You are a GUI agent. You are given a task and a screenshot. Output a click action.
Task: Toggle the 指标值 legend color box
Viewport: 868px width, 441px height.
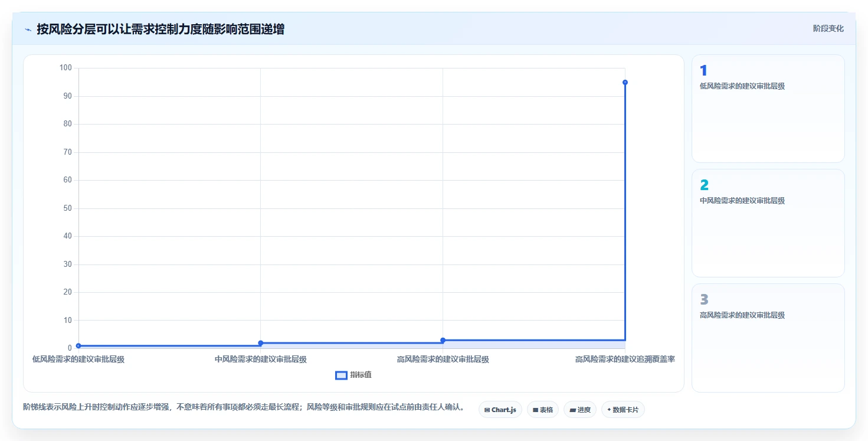click(341, 375)
